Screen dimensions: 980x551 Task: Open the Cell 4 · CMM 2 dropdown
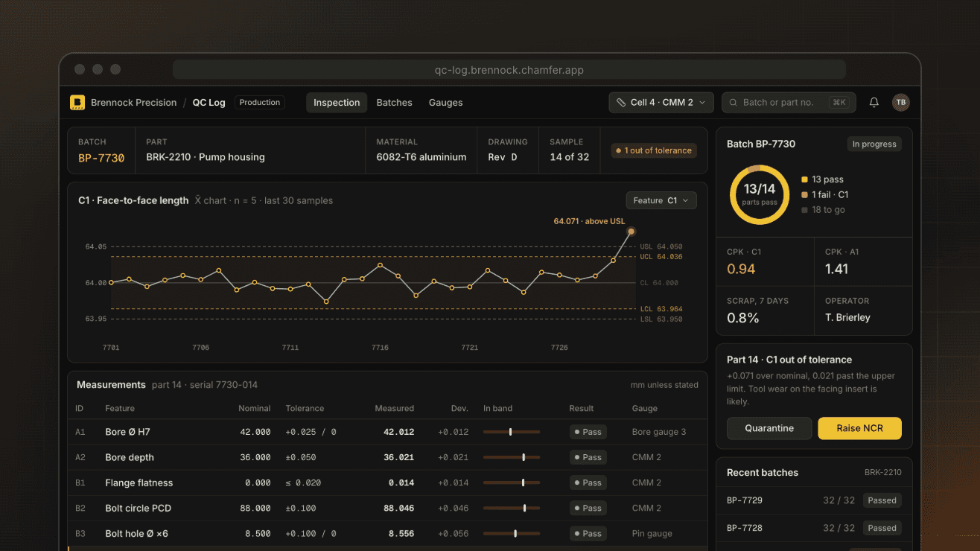[661, 103]
